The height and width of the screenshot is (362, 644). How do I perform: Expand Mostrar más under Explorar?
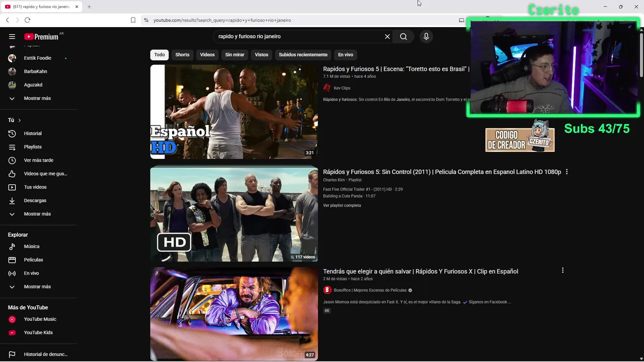coord(38,287)
